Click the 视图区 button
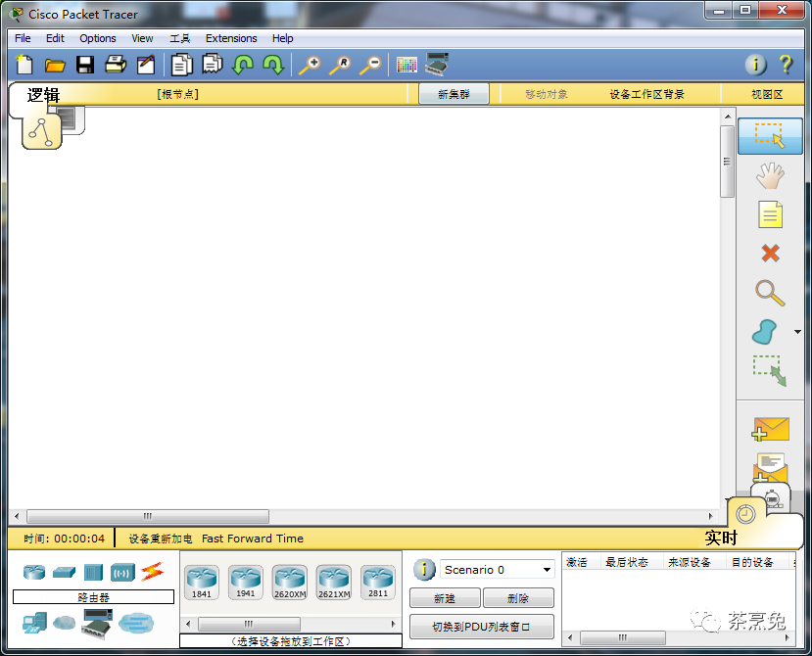 tap(767, 94)
